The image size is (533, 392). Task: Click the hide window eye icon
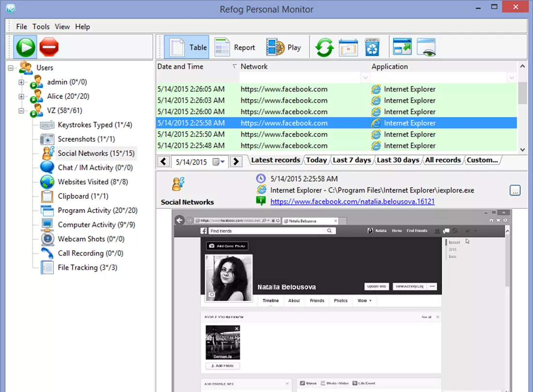point(426,47)
